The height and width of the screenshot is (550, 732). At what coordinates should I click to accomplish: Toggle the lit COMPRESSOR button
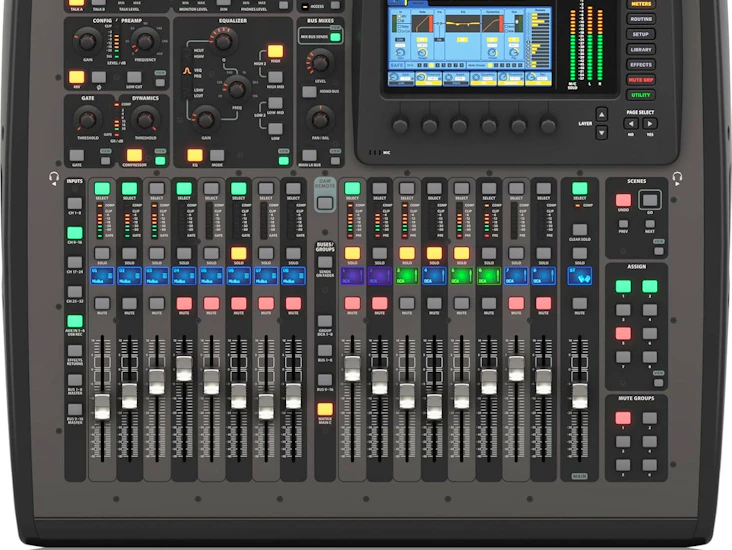pyautogui.click(x=134, y=155)
